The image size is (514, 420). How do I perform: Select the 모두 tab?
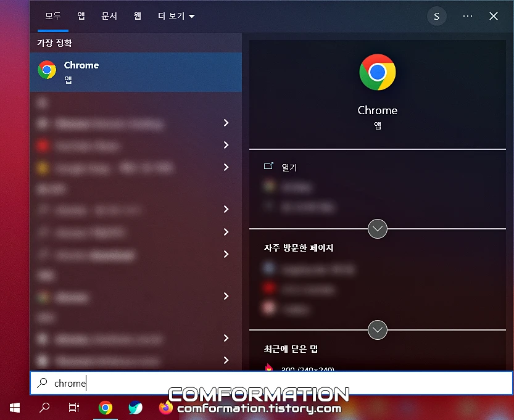pos(53,16)
